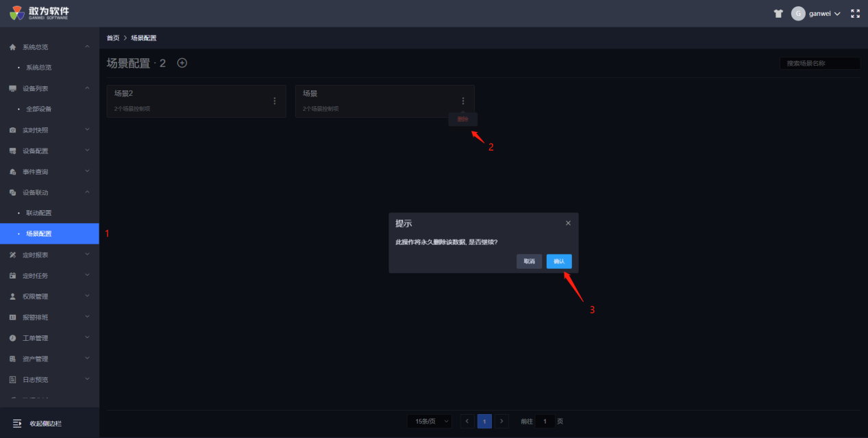Viewport: 868px width, 438px height.
Task: Open the 场景2 scene card
Action: point(196,101)
